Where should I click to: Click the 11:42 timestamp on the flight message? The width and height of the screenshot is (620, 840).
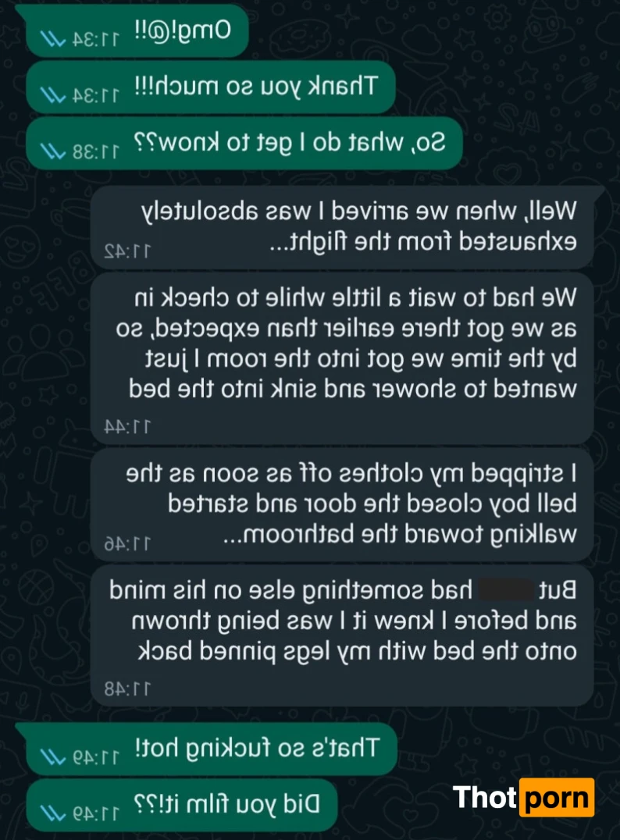pyautogui.click(x=127, y=250)
